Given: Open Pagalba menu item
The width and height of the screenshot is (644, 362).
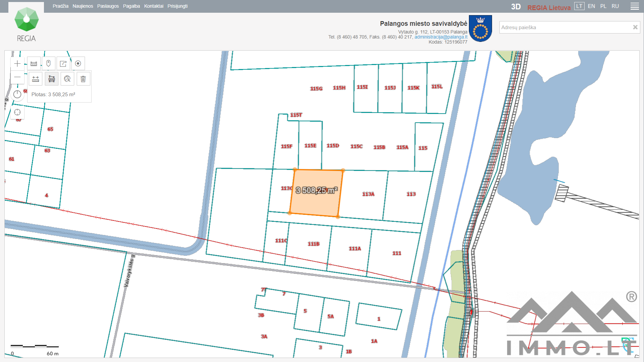Looking at the screenshot, I should (131, 6).
